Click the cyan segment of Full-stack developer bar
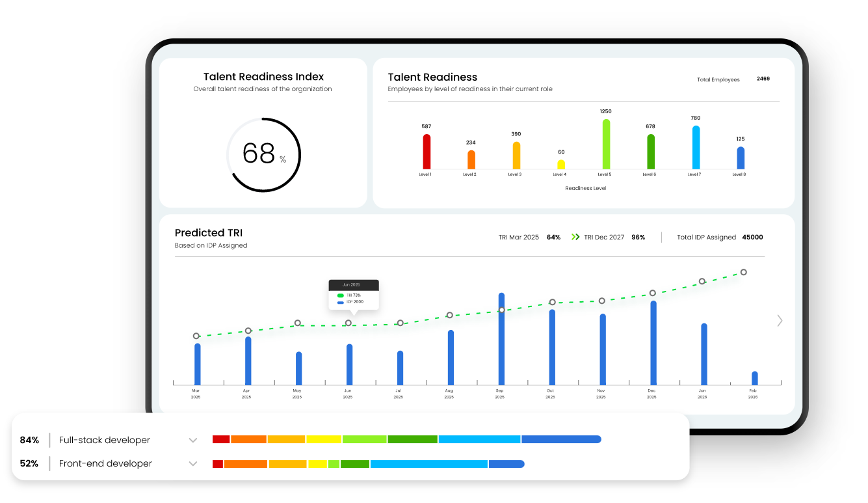The height and width of the screenshot is (503, 868). click(480, 439)
